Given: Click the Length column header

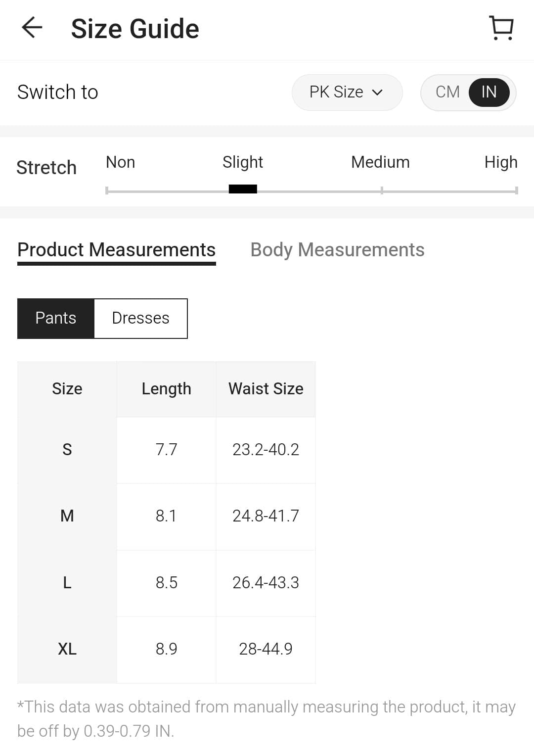Looking at the screenshot, I should (166, 389).
